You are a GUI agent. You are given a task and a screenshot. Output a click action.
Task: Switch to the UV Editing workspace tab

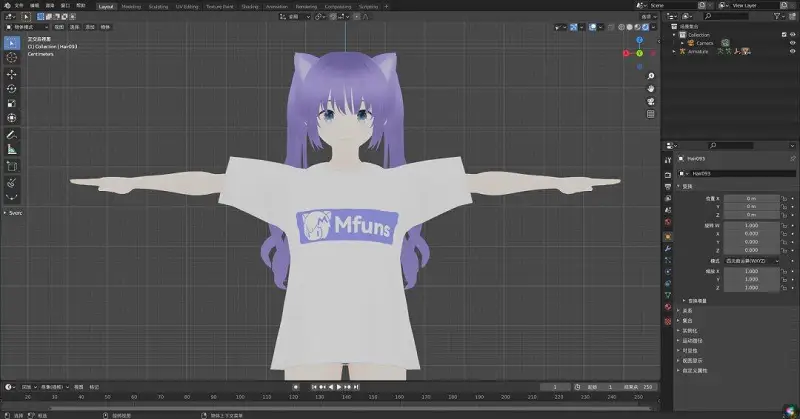click(187, 7)
